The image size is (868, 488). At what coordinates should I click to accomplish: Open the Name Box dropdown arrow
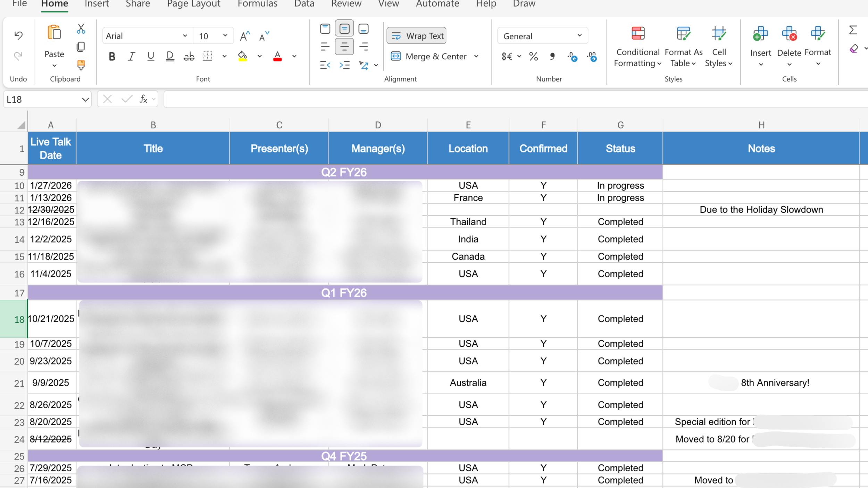coord(85,100)
